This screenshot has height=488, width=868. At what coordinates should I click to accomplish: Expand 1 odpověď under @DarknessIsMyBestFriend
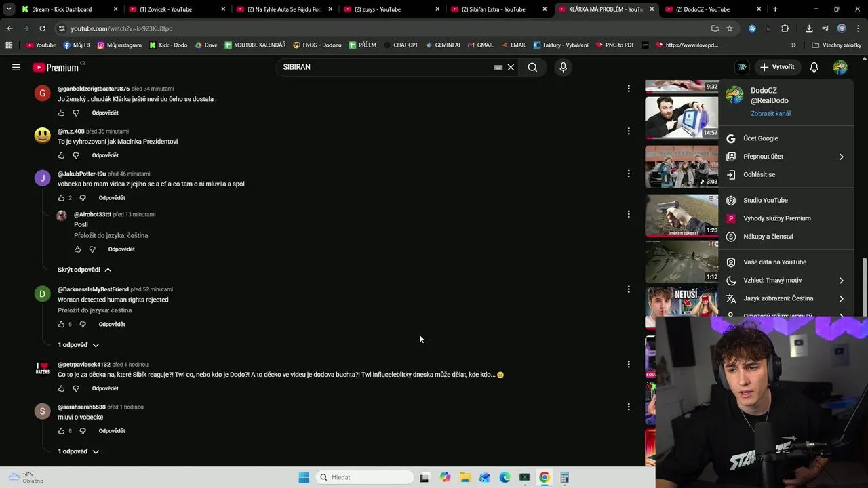click(x=79, y=345)
